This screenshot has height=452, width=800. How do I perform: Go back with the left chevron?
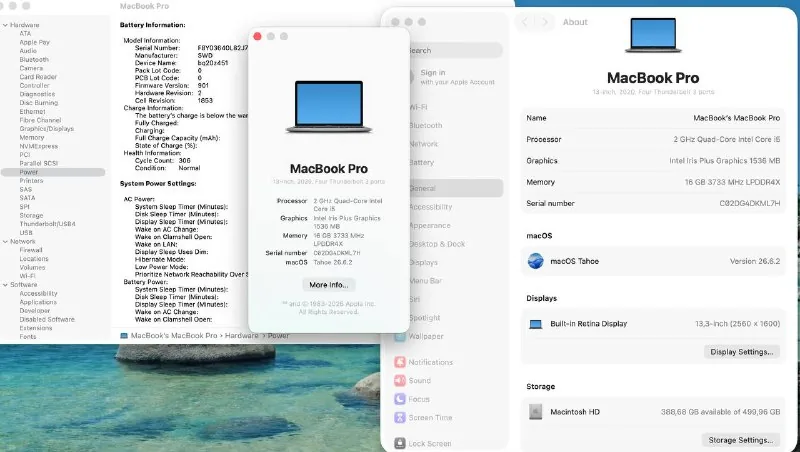pos(524,22)
